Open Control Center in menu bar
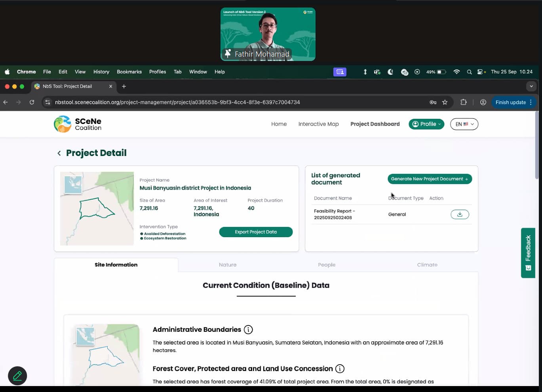Viewport: 542px width, 392px height. [481, 72]
